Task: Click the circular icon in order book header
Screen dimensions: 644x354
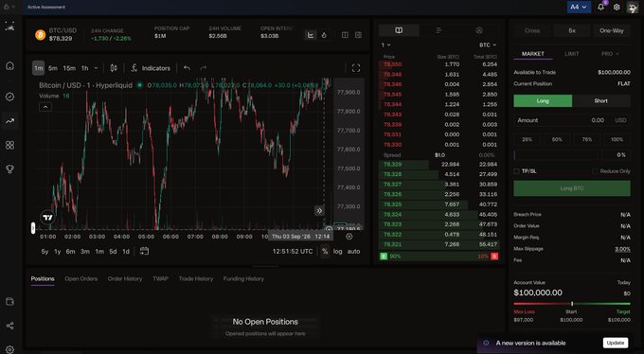Action: (x=479, y=30)
